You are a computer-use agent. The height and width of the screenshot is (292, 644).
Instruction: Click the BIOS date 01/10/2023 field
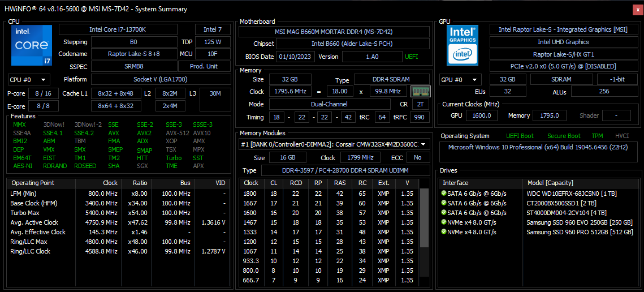pyautogui.click(x=296, y=57)
